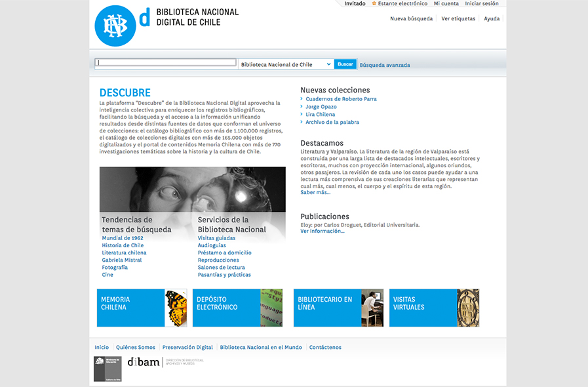Open Contáctenos footer link

(x=325, y=347)
